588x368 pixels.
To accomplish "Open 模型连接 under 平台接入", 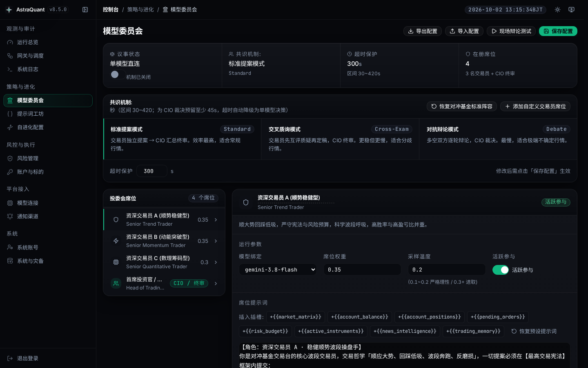I will point(48,203).
